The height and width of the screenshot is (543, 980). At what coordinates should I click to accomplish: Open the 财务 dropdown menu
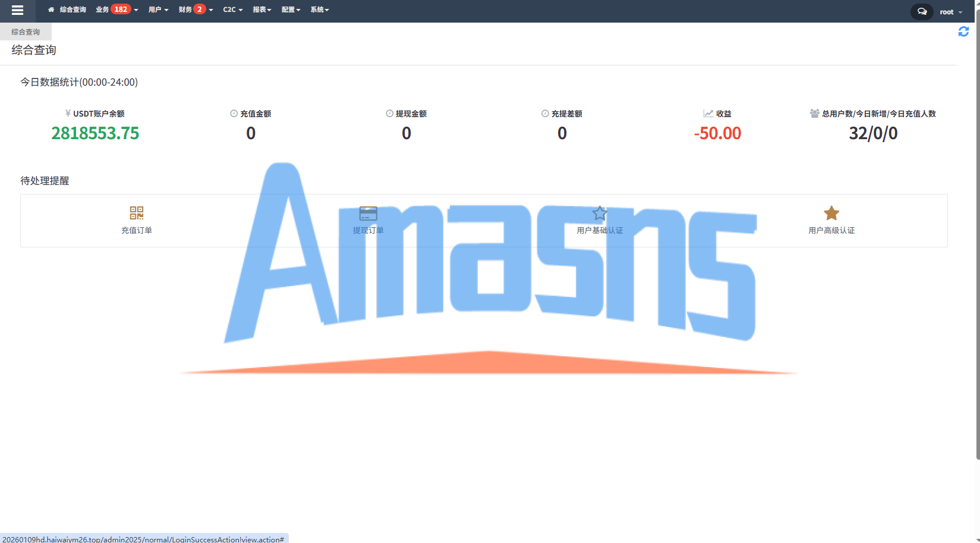click(196, 10)
